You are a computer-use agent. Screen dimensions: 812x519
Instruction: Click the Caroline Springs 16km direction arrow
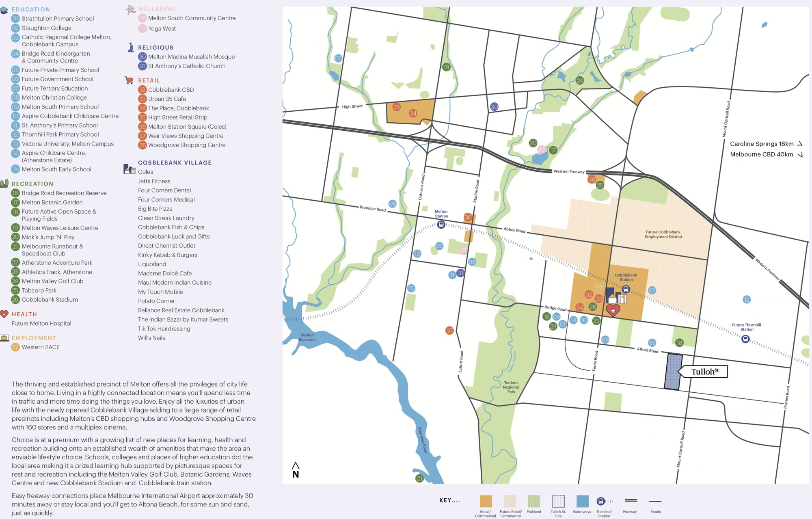pyautogui.click(x=800, y=144)
